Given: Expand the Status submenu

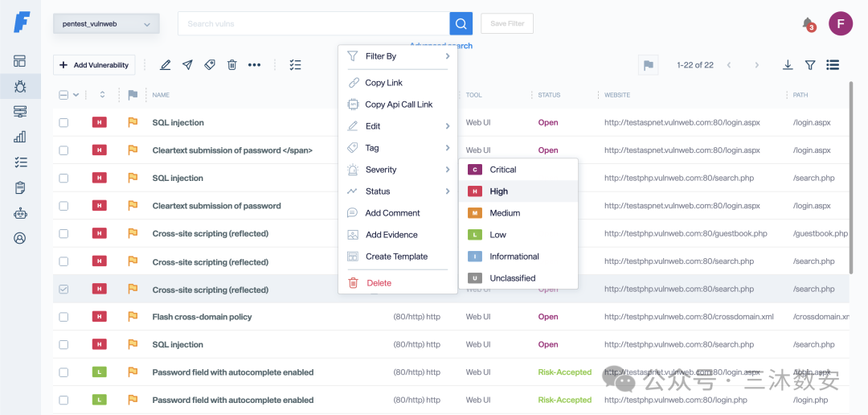Looking at the screenshot, I should 398,191.
